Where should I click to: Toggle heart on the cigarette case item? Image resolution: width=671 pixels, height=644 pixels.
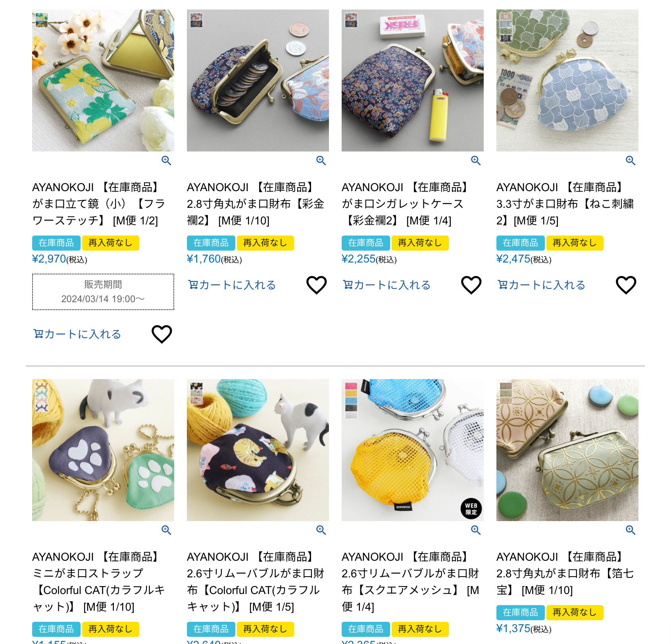(x=471, y=285)
